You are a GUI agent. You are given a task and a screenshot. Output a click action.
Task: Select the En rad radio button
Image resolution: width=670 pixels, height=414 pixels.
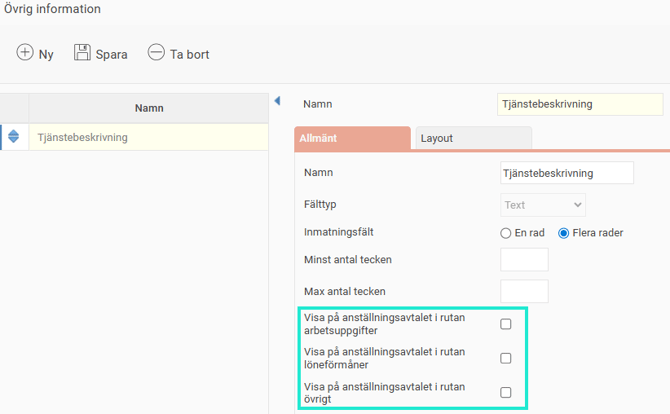point(506,233)
